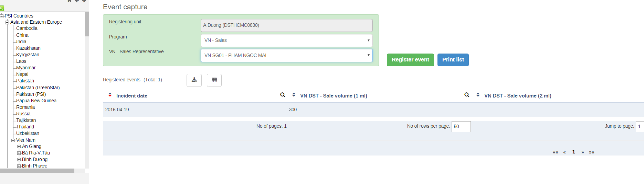Click search icon in Sale volume (1 ml) header
Screen dimensions: 644x184
467,95
